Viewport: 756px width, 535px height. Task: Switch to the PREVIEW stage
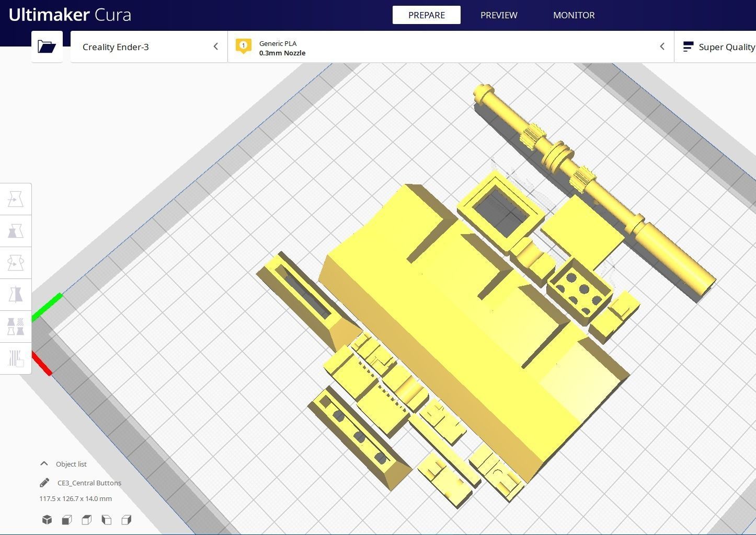(499, 15)
